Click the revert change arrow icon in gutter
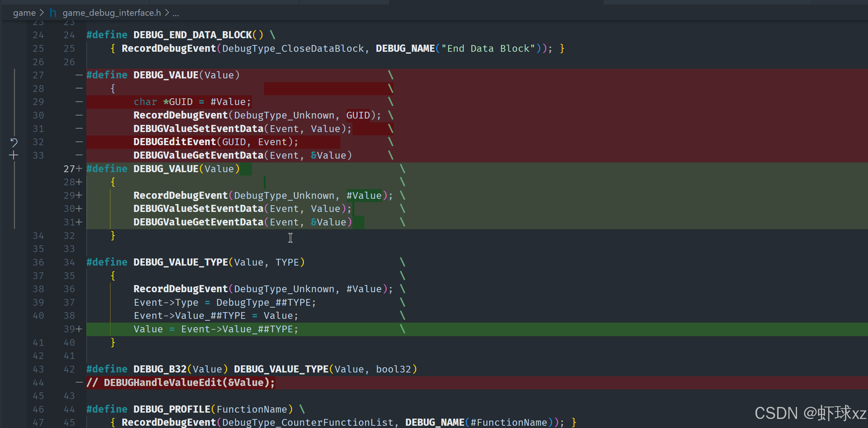The image size is (868, 428). click(14, 142)
